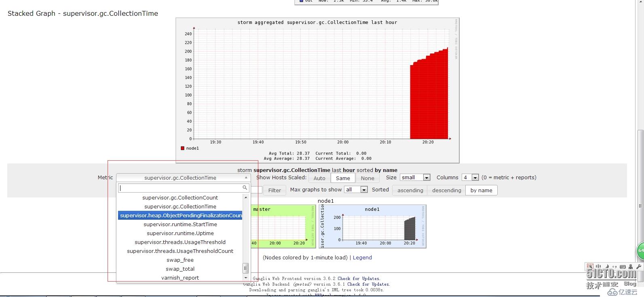Toggle the IME Chinese/English '中' indicator
The width and height of the screenshot is (644, 297).
pos(598,267)
